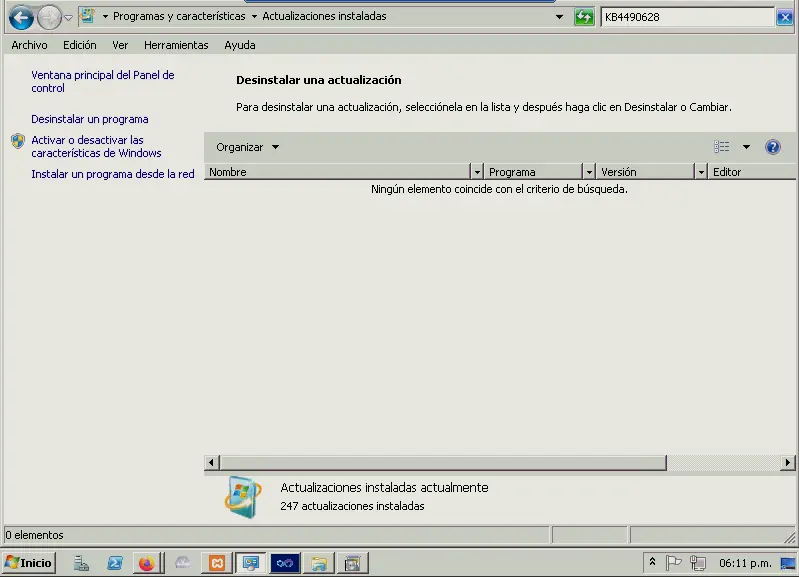799x577 pixels.
Task: Click the green refresh button
Action: pos(584,17)
